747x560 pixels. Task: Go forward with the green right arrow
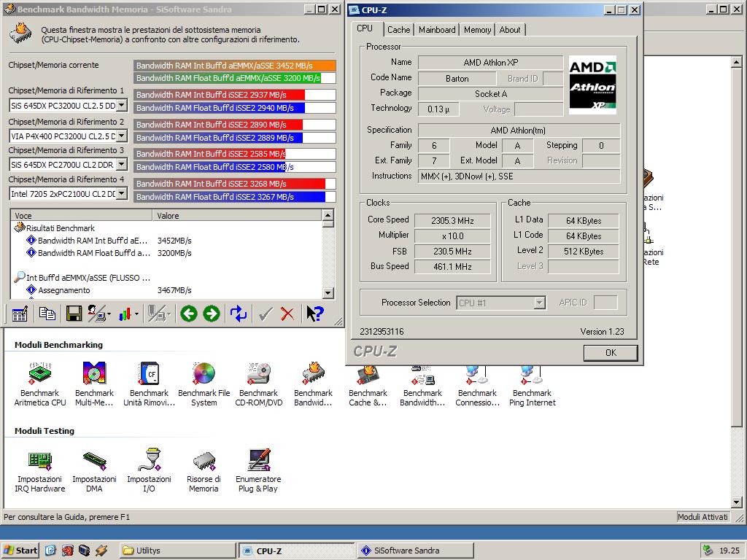coord(212,314)
